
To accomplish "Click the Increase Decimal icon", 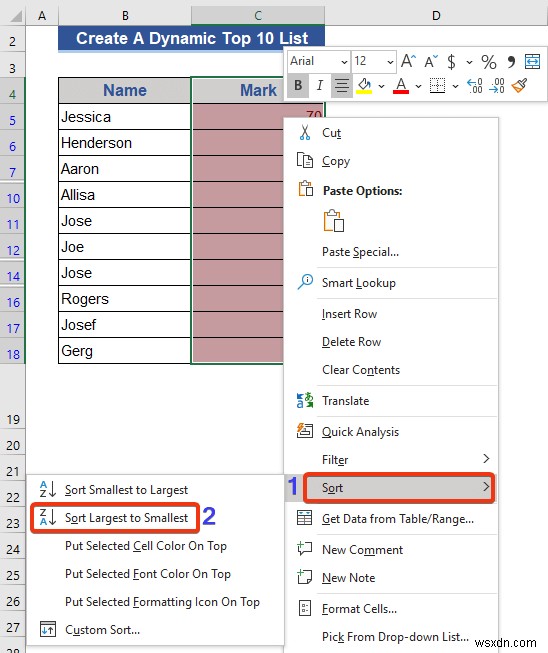I will click(475, 86).
